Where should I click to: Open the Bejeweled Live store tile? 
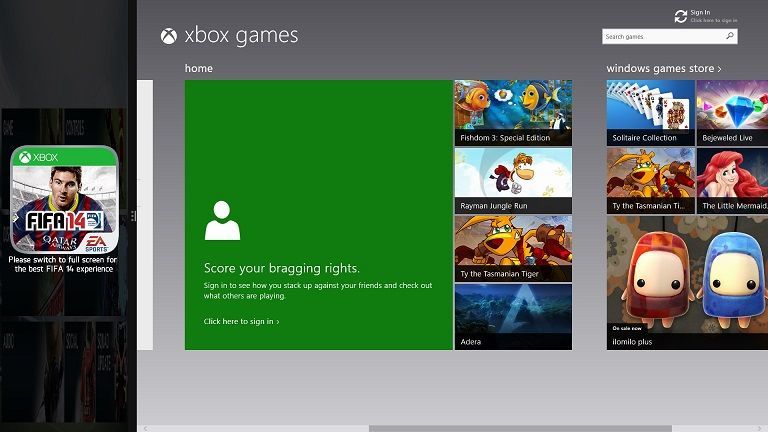732,113
